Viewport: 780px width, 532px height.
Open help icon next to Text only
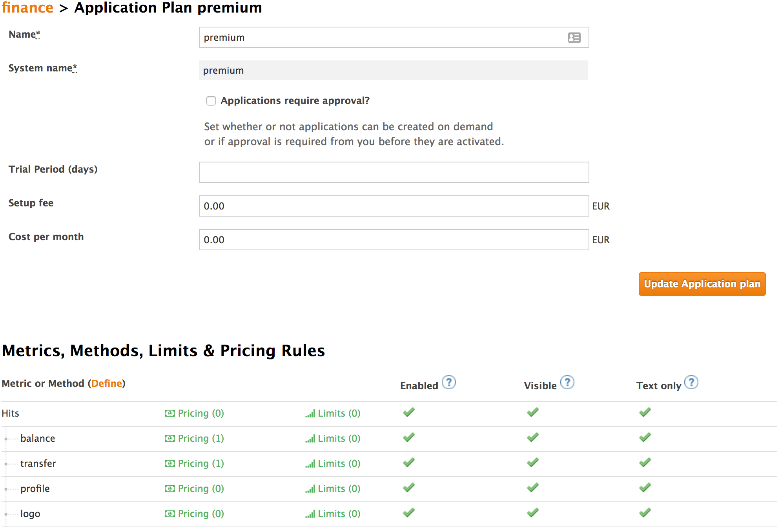691,382
